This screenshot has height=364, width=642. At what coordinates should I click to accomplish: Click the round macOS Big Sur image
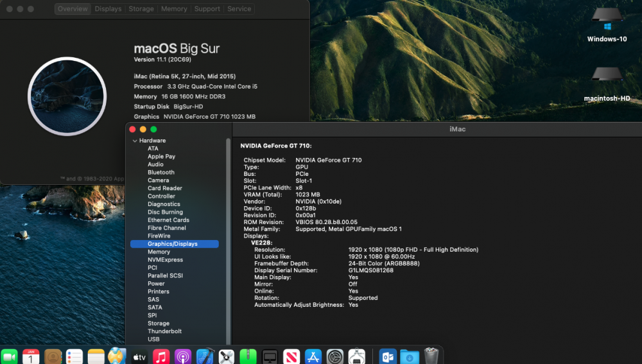[67, 96]
